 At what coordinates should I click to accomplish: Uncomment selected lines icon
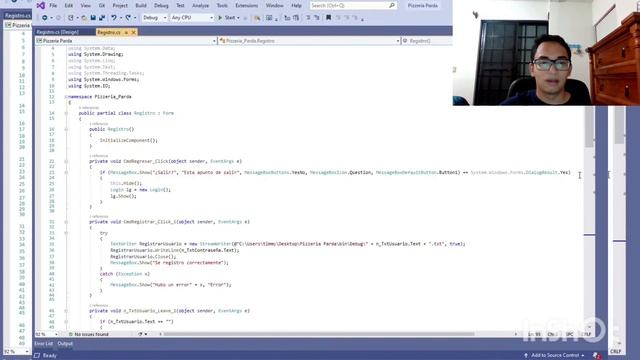point(317,18)
